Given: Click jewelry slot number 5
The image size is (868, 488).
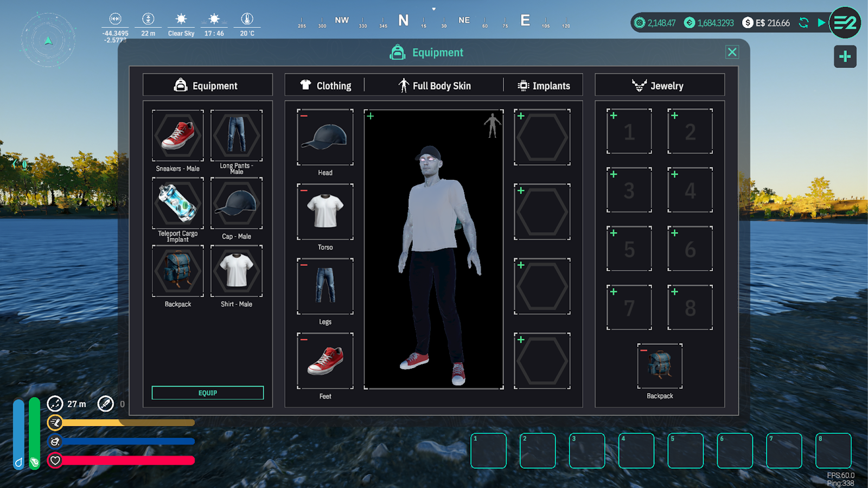Looking at the screenshot, I should coord(629,249).
